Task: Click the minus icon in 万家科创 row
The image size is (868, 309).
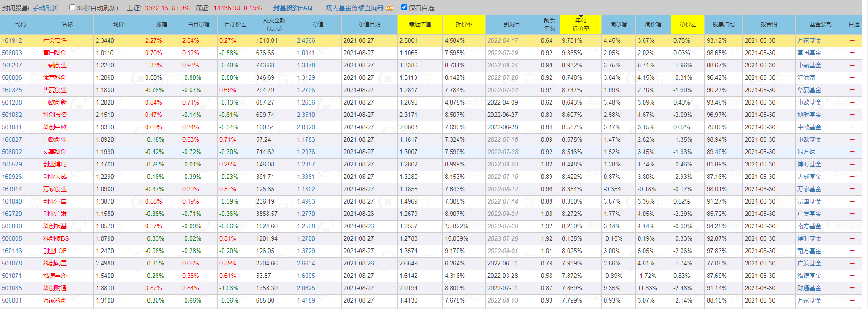Action: tap(852, 301)
